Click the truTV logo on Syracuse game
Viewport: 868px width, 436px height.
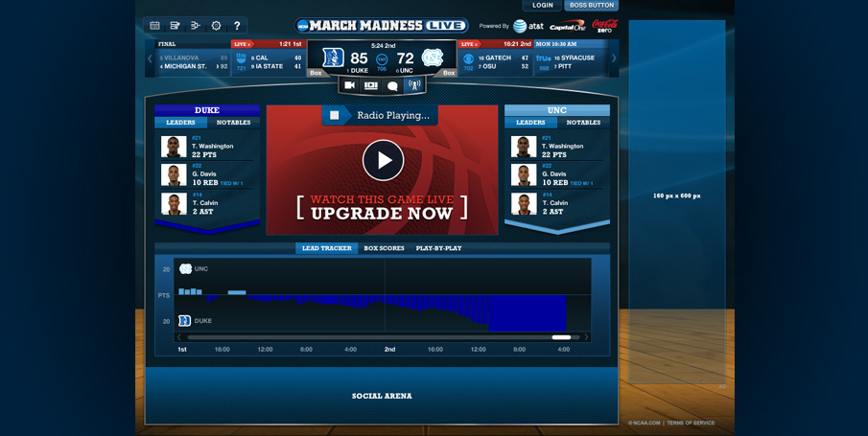544,58
